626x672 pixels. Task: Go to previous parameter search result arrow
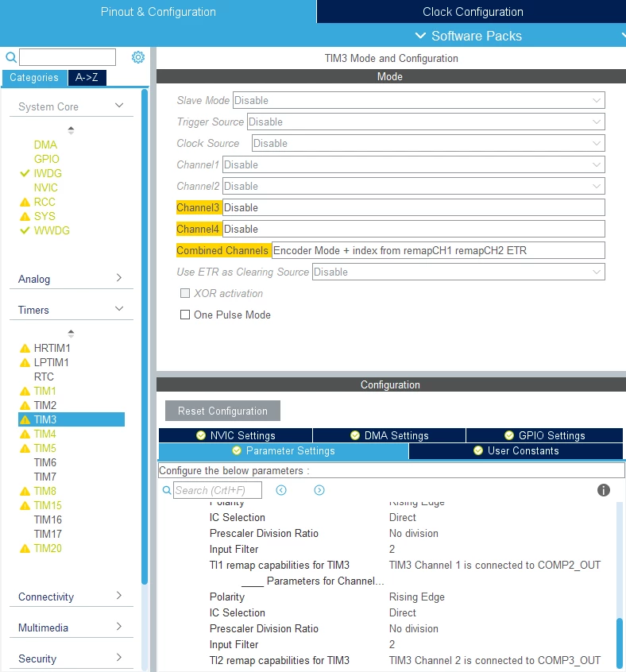pyautogui.click(x=281, y=490)
